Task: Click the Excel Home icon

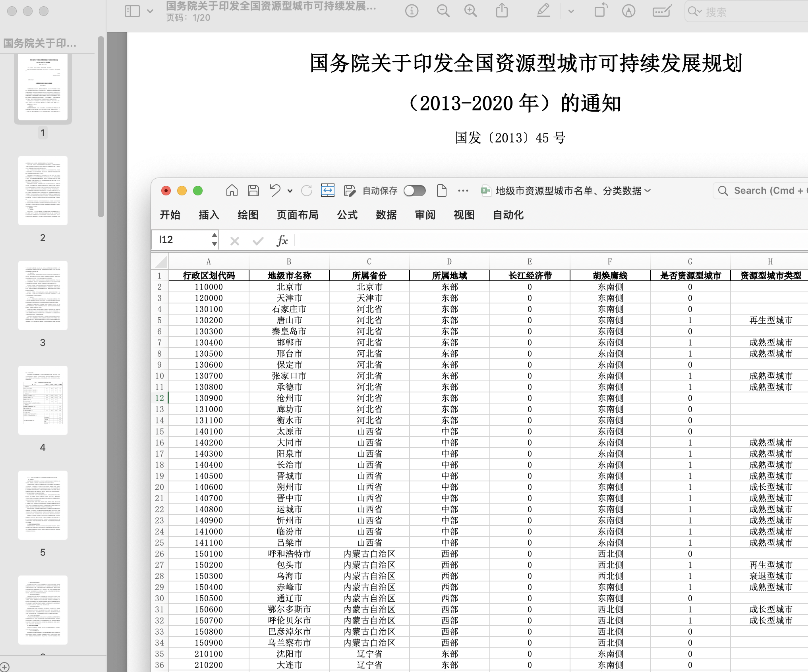Action: coord(232,191)
